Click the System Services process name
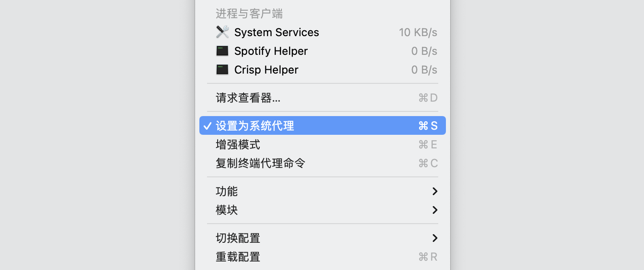Viewport: 644px width, 270px height. [x=277, y=32]
